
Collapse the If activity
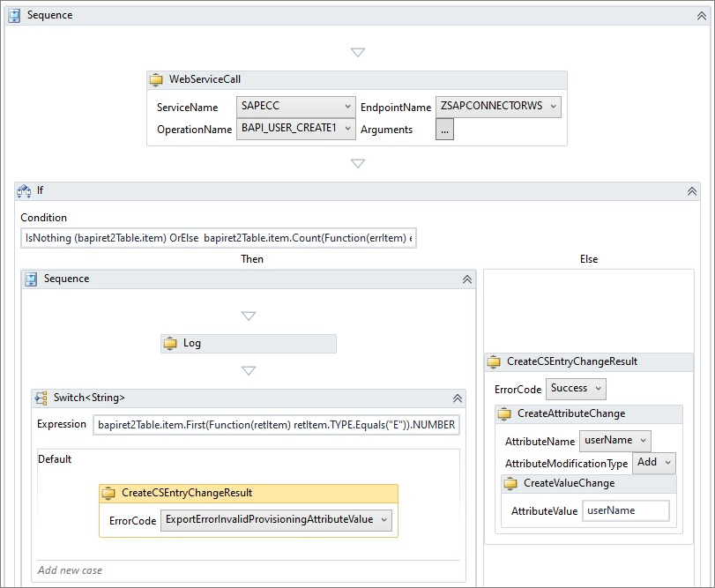point(691,191)
